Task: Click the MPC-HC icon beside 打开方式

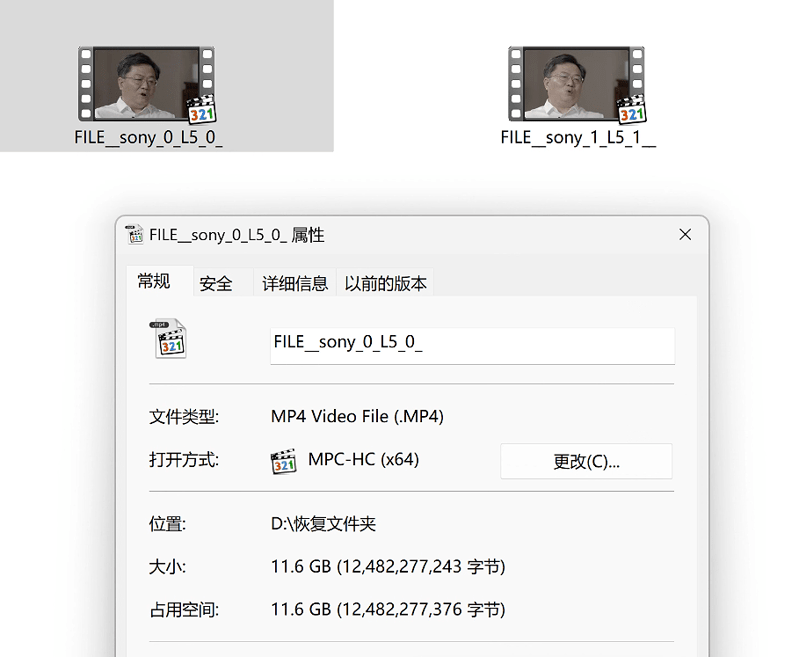Action: point(283,461)
